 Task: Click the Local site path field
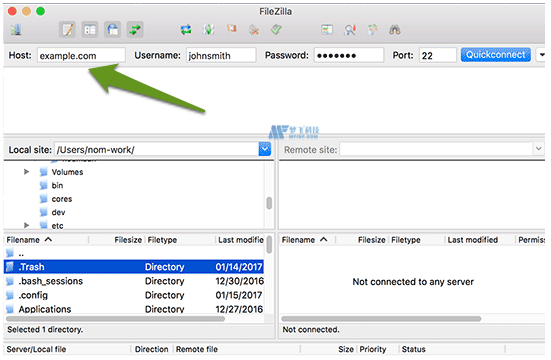click(157, 150)
